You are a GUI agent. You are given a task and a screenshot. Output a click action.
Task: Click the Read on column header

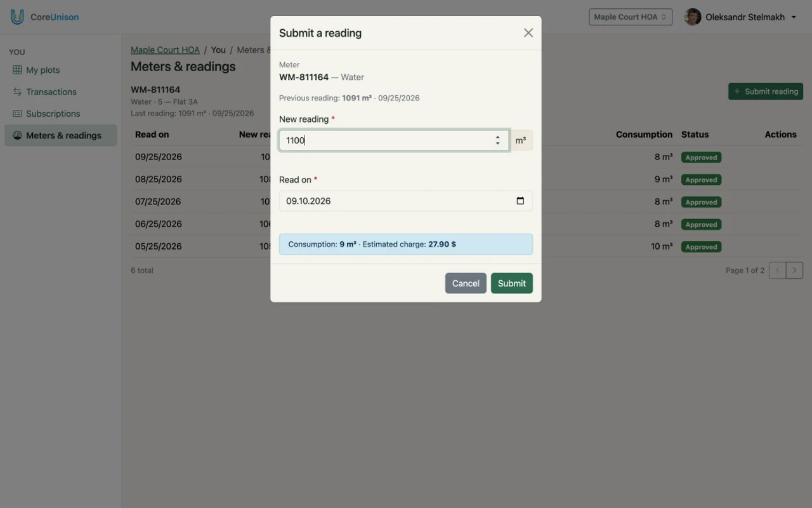152,134
